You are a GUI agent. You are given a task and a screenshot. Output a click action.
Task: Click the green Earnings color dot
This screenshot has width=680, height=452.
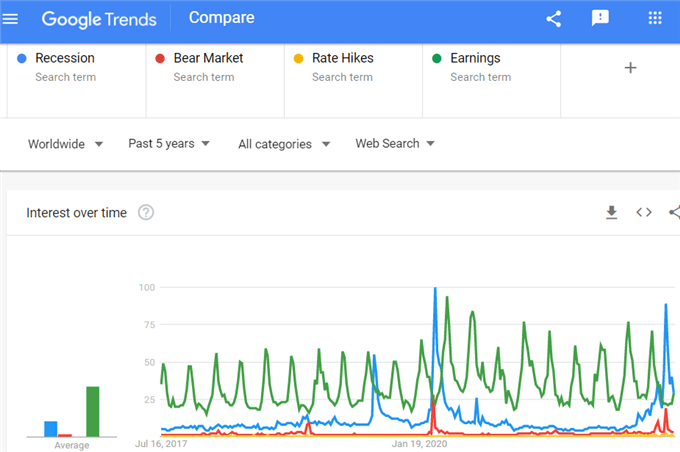[437, 58]
